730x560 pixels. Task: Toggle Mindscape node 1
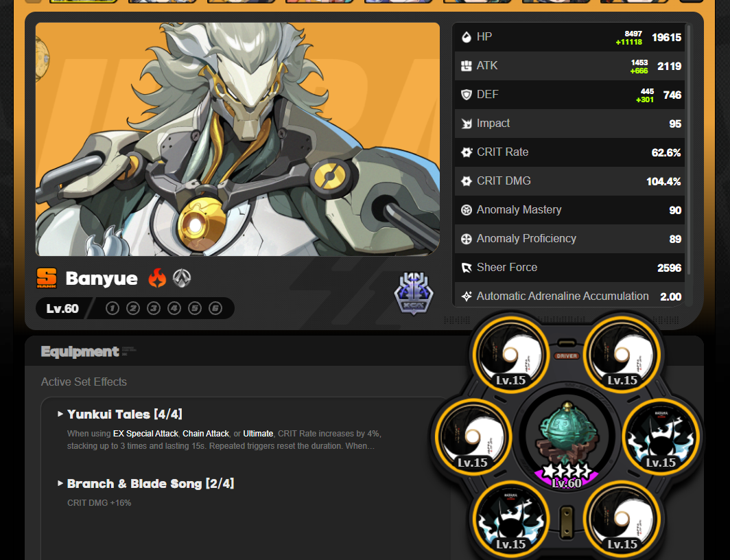click(x=113, y=308)
